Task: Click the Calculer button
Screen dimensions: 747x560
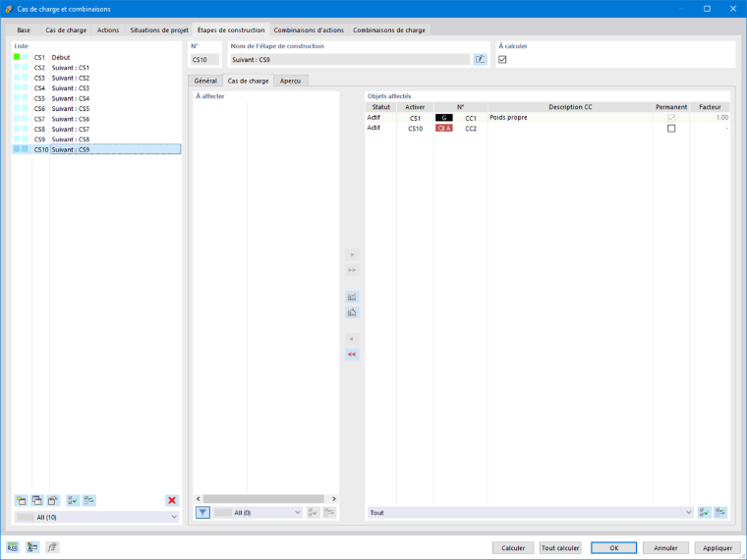Action: pos(513,548)
